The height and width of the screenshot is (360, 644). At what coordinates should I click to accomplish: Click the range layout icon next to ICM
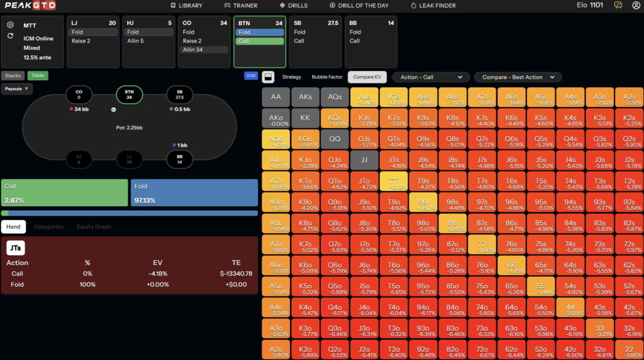267,77
